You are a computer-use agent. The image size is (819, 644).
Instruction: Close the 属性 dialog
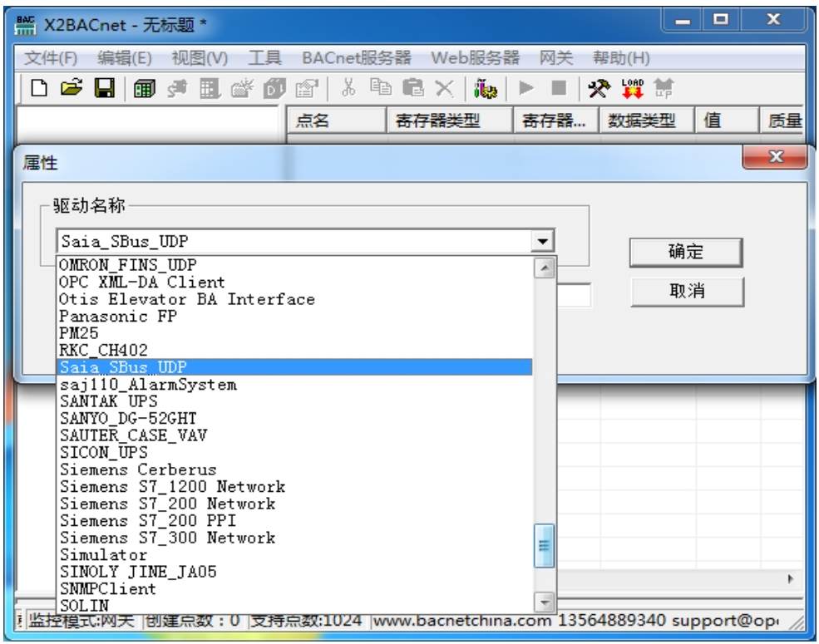coord(775,156)
